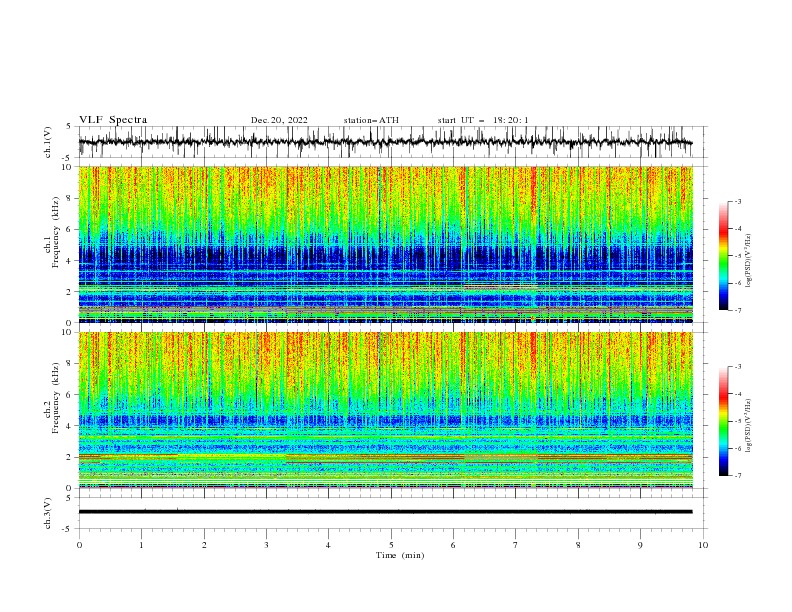
Task: Click the "-7" tick on the lower color bar
Action: tap(738, 475)
